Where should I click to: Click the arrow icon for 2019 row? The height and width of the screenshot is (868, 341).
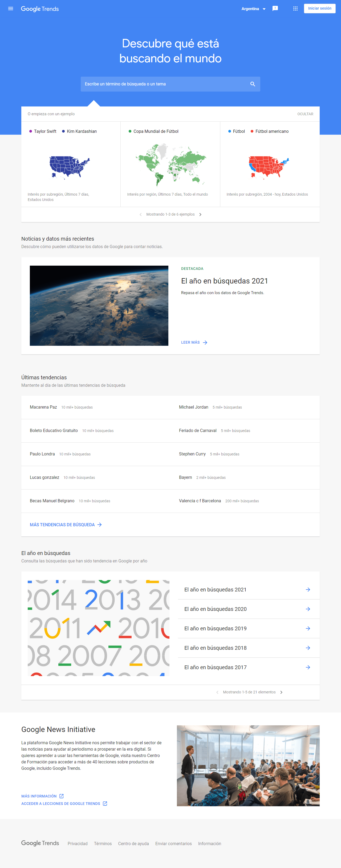pos(308,628)
